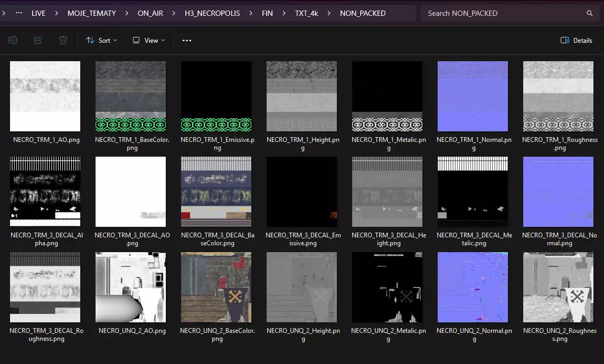Click the NECRO_TRM_1_Emissive.png file name
This screenshot has width=604, height=364.
(x=217, y=143)
